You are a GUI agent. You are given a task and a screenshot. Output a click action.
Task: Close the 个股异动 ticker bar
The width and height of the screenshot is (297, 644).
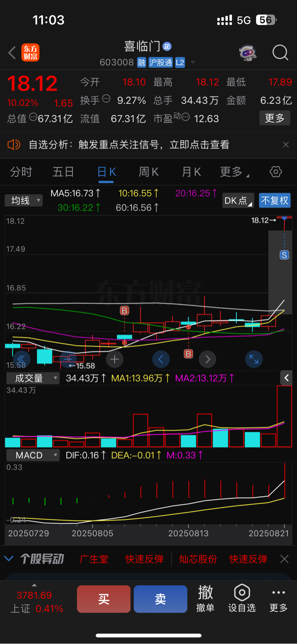click(285, 559)
